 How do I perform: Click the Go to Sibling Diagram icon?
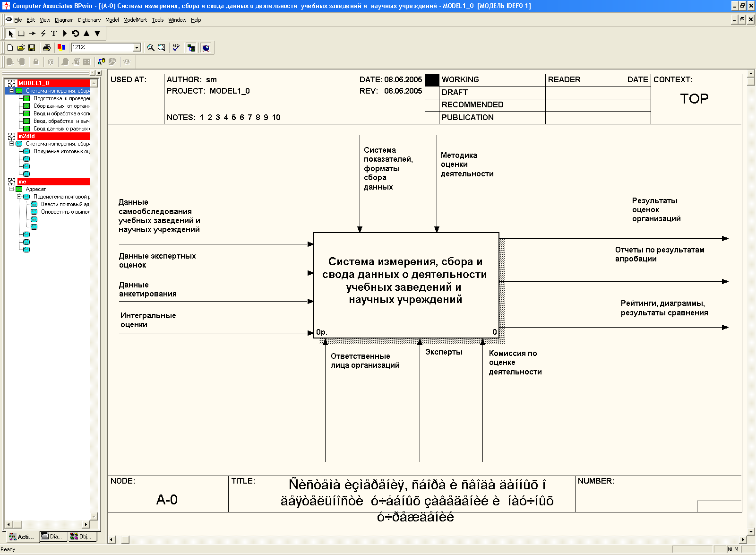[76, 34]
